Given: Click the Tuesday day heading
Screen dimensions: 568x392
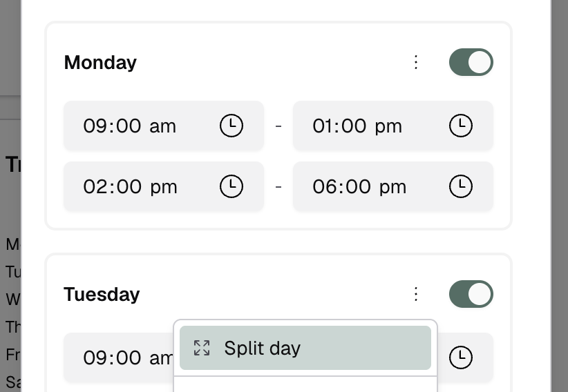Looking at the screenshot, I should pos(102,294).
